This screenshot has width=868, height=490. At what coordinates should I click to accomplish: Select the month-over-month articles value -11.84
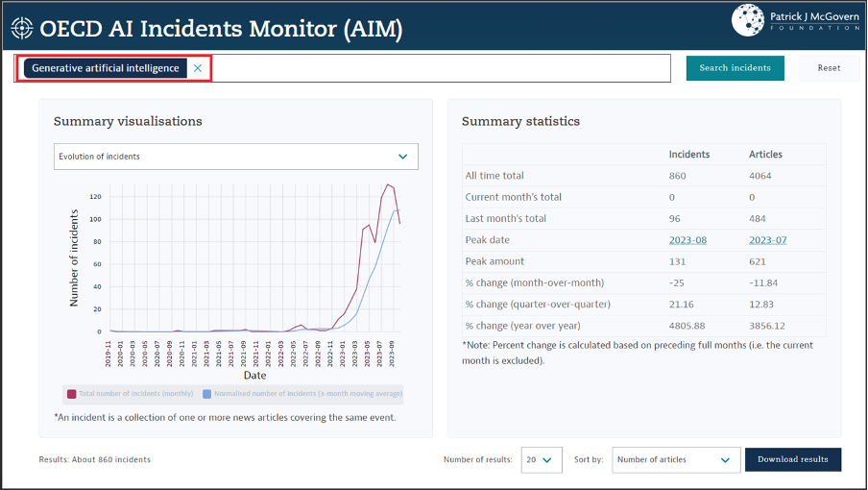coord(763,282)
